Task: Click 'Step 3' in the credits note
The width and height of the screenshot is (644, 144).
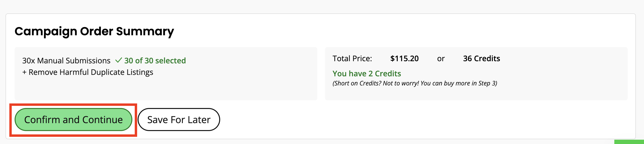Action: [487, 83]
